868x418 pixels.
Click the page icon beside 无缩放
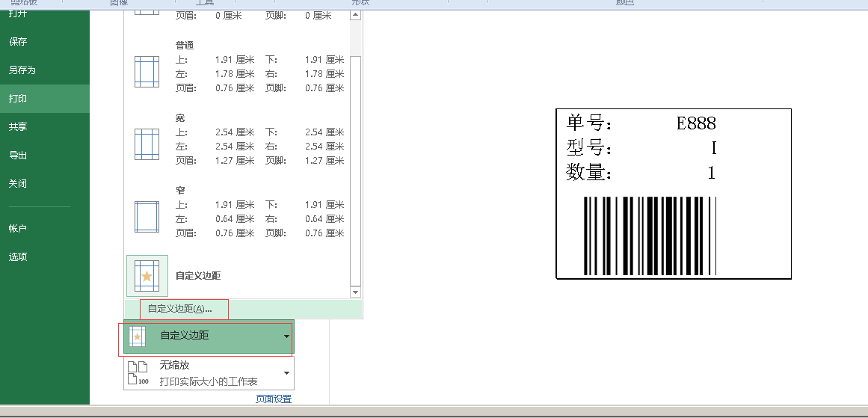point(138,372)
